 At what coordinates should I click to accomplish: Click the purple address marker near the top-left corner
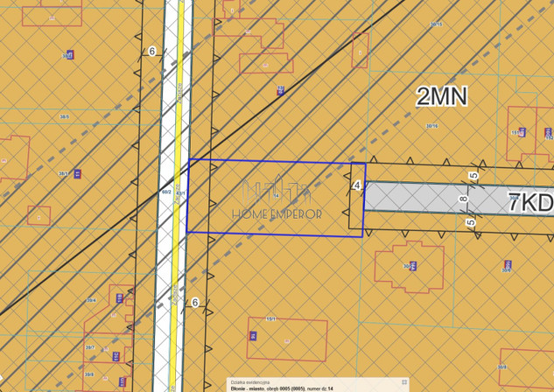[69, 54]
